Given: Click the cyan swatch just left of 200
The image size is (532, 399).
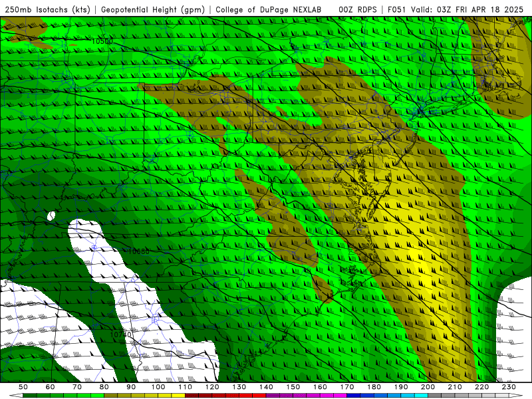Looking at the screenshot, I should [x=422, y=396].
